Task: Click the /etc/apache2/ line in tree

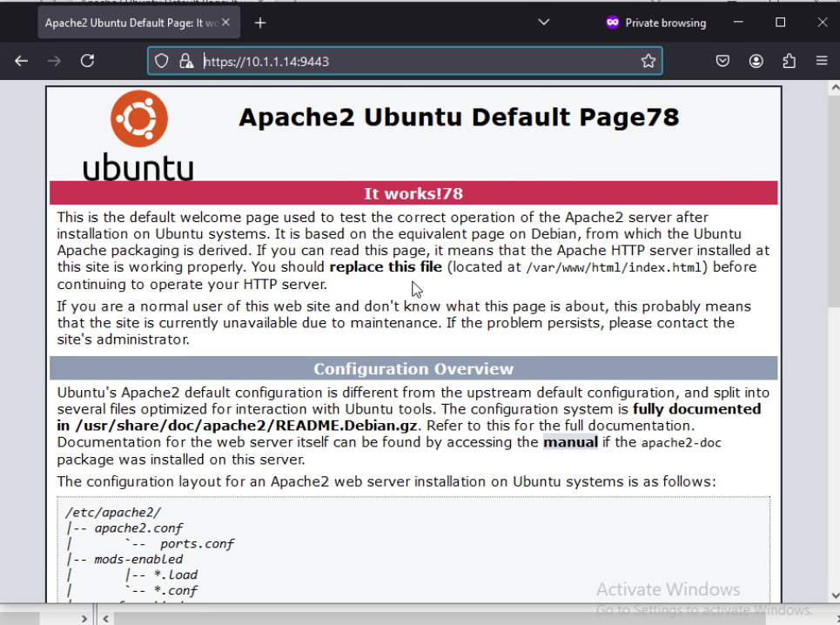Action: (113, 513)
